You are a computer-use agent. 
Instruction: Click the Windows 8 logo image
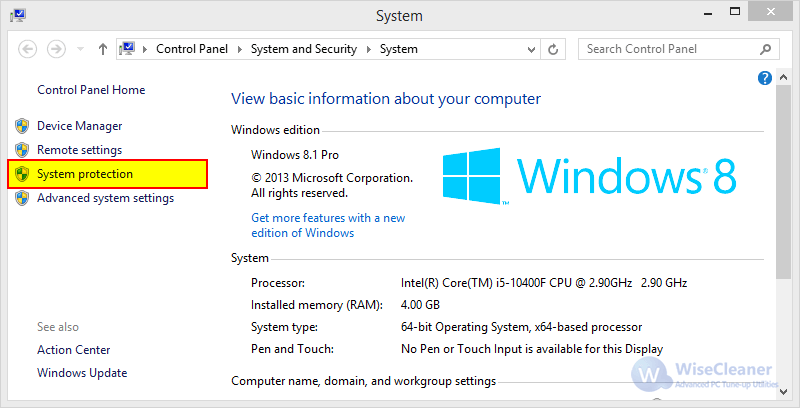pyautogui.click(x=589, y=176)
